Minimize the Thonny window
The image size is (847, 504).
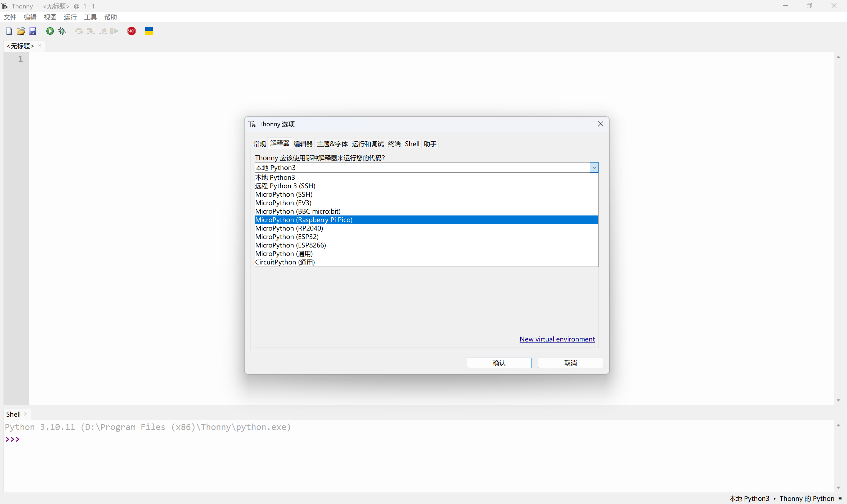[785, 6]
